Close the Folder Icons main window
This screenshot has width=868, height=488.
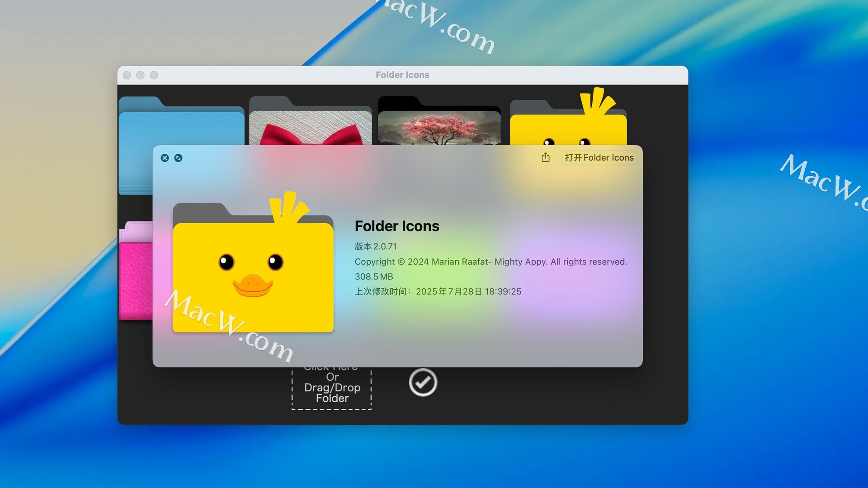tap(127, 75)
